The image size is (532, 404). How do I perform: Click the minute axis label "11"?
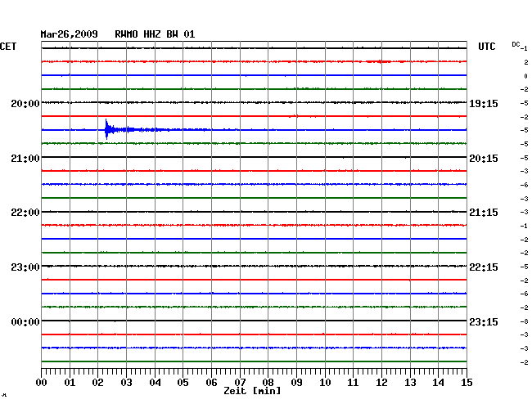353,383
